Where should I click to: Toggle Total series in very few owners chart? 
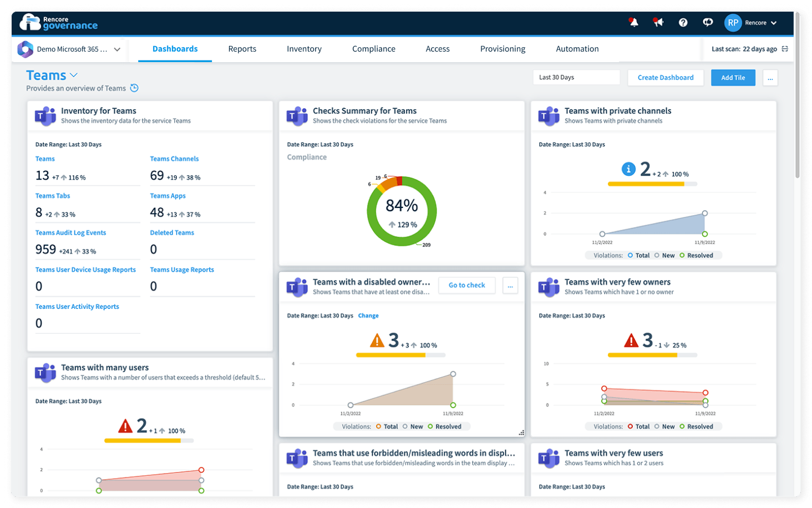[x=638, y=426]
